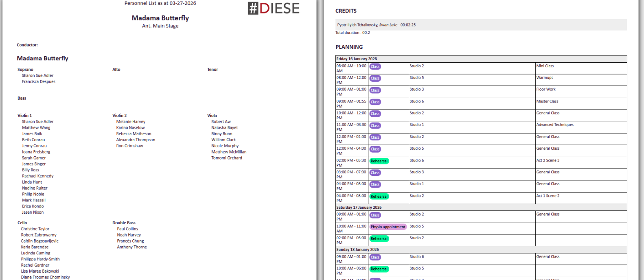Click the Class badge in Advanced Techniques row
644x280 pixels.
[375, 126]
